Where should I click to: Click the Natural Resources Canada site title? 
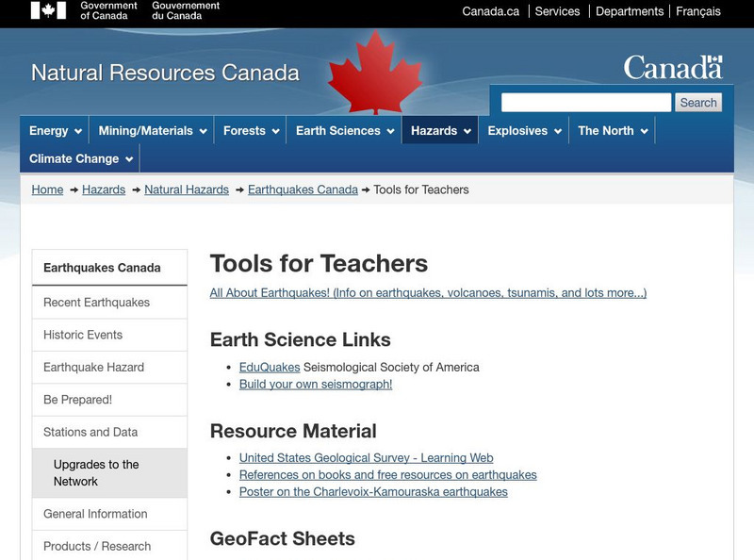pyautogui.click(x=166, y=73)
